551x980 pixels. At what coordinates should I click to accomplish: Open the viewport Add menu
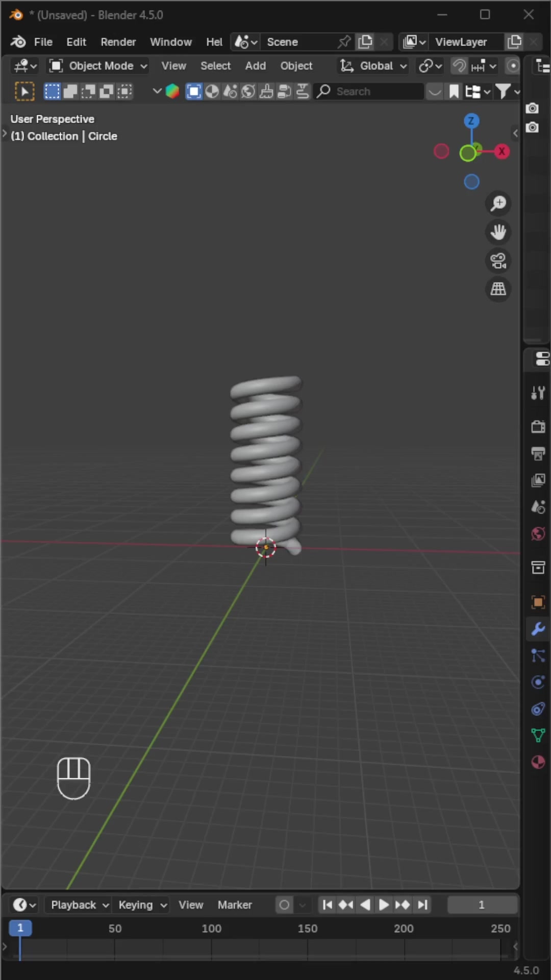pyautogui.click(x=255, y=66)
